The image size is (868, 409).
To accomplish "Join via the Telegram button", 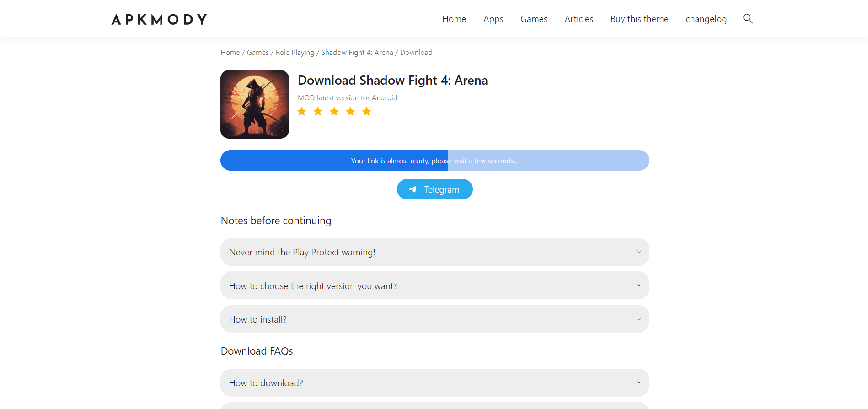I will (434, 189).
